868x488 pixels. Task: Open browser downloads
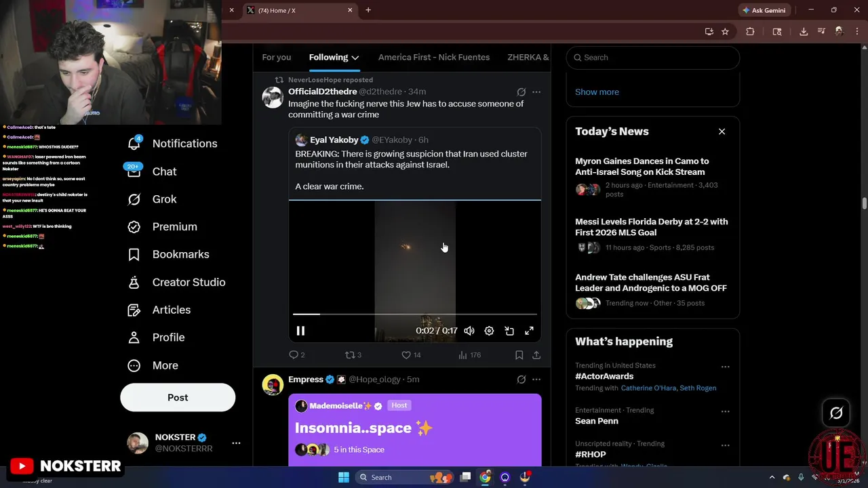[x=804, y=31]
